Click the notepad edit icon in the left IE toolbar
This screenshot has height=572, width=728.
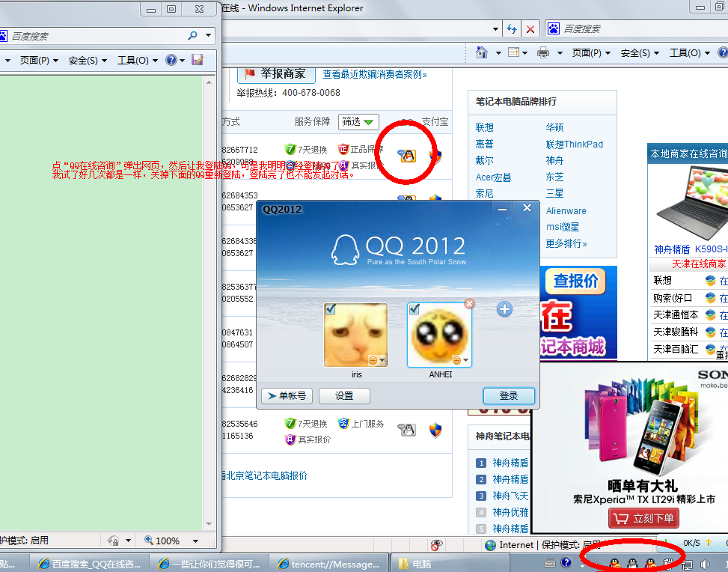198,59
